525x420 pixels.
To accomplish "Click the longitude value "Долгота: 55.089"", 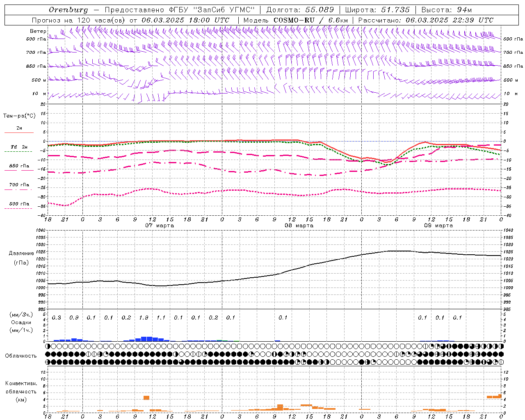I will (x=300, y=10).
